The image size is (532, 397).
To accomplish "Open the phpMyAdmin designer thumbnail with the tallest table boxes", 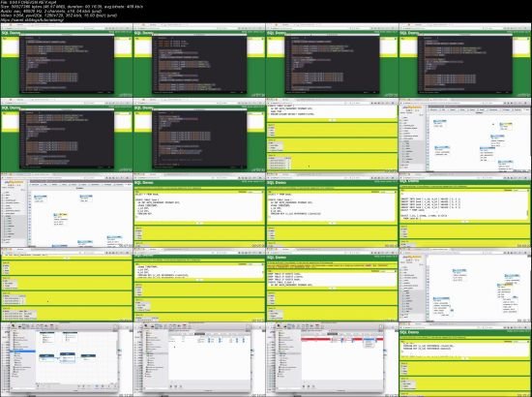I will [x=465, y=285].
